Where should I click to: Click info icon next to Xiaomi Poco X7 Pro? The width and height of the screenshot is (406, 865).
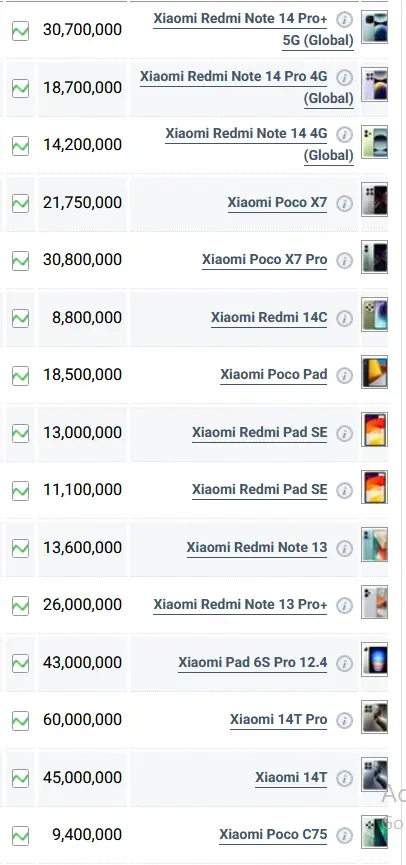(344, 260)
